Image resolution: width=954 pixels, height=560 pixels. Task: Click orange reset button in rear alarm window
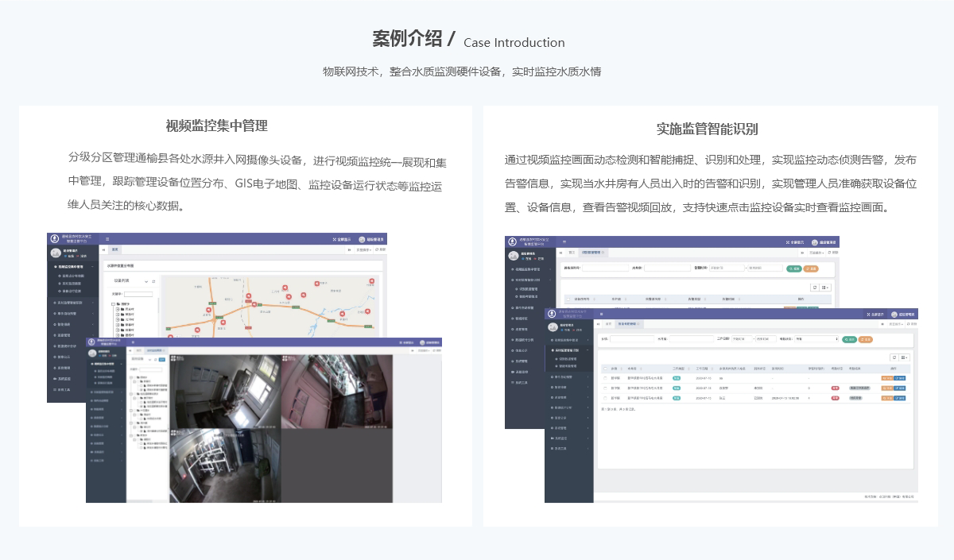point(810,268)
